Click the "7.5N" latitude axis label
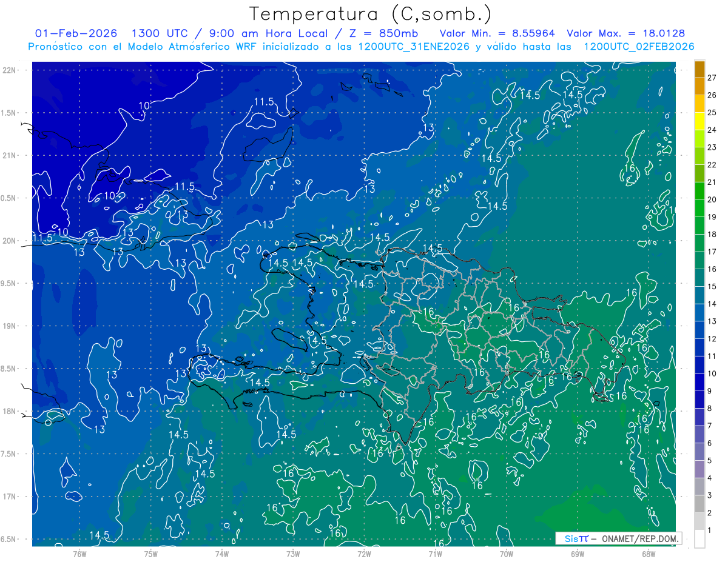728x562 pixels. [9, 454]
